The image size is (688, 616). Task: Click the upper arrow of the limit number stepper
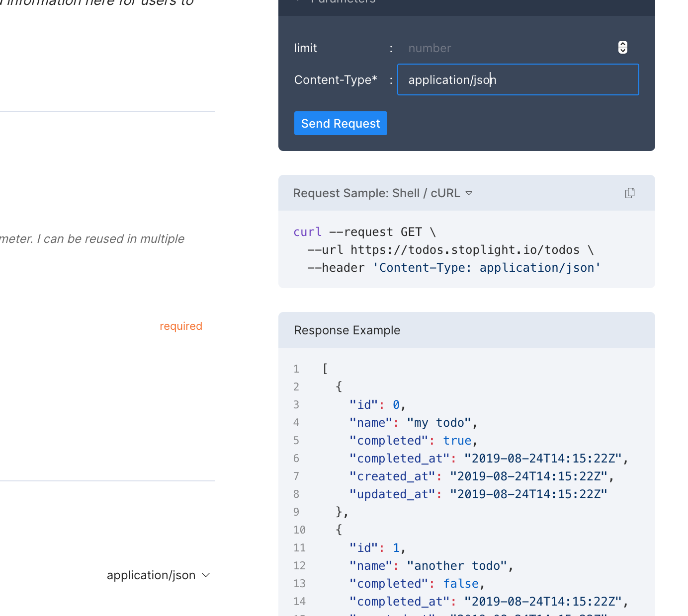pos(622,44)
